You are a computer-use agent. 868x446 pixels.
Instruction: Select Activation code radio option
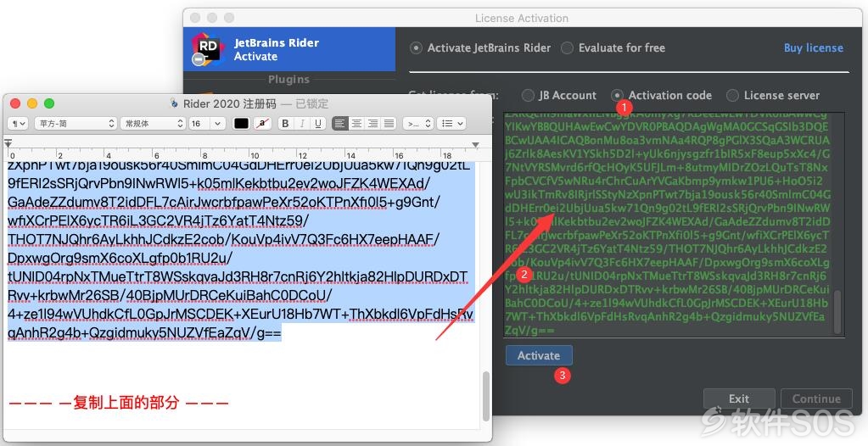click(x=617, y=95)
